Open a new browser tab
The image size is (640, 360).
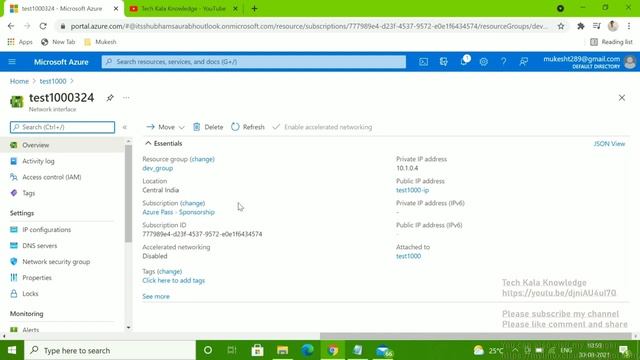(x=254, y=9)
